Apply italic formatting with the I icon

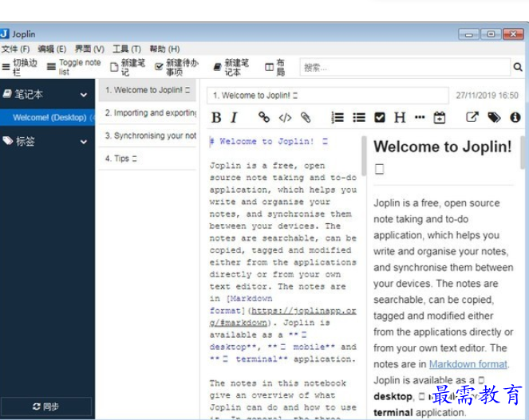pyautogui.click(x=234, y=118)
